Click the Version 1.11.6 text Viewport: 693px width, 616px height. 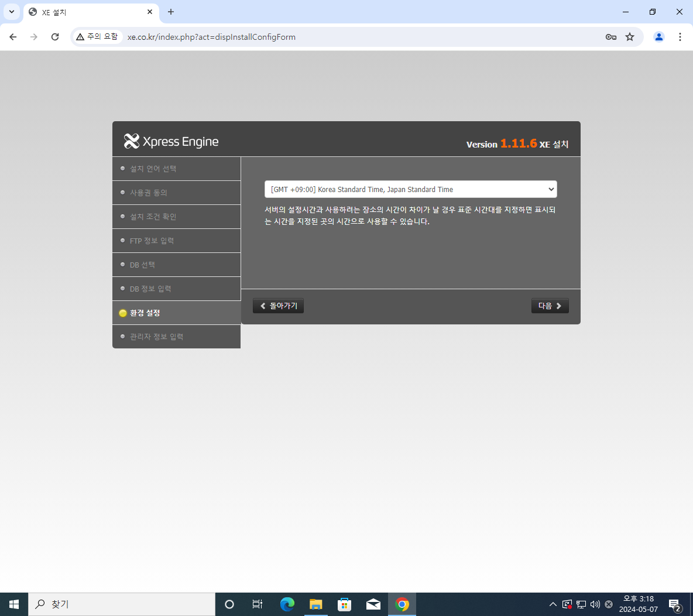click(x=501, y=143)
